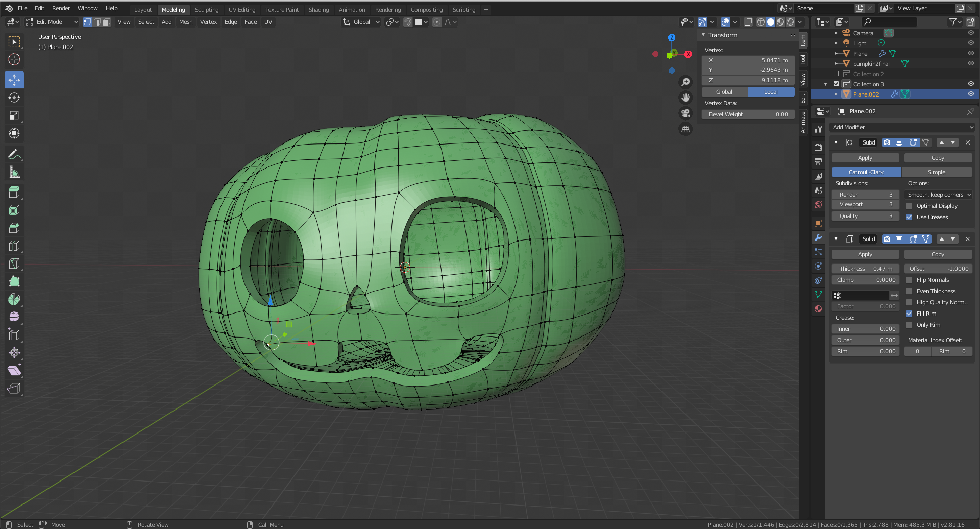Image resolution: width=980 pixels, height=529 pixels.
Task: Open the File menu
Action: pyautogui.click(x=22, y=8)
